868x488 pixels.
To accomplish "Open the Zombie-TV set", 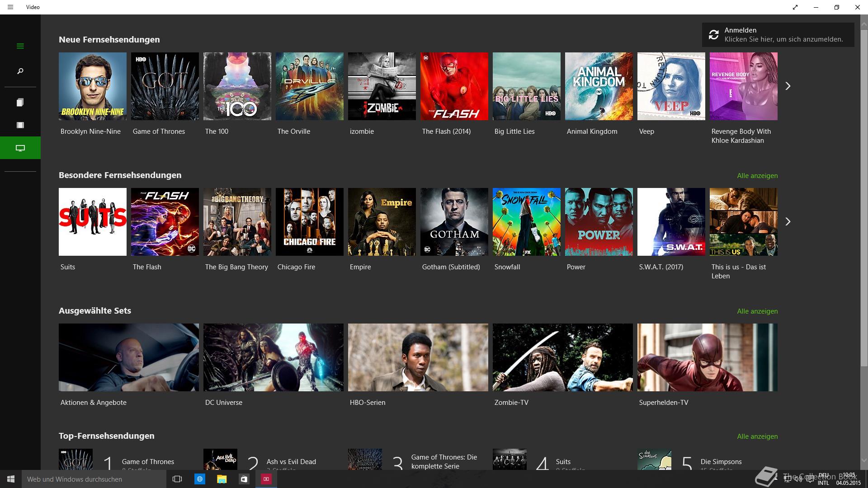I will point(563,357).
